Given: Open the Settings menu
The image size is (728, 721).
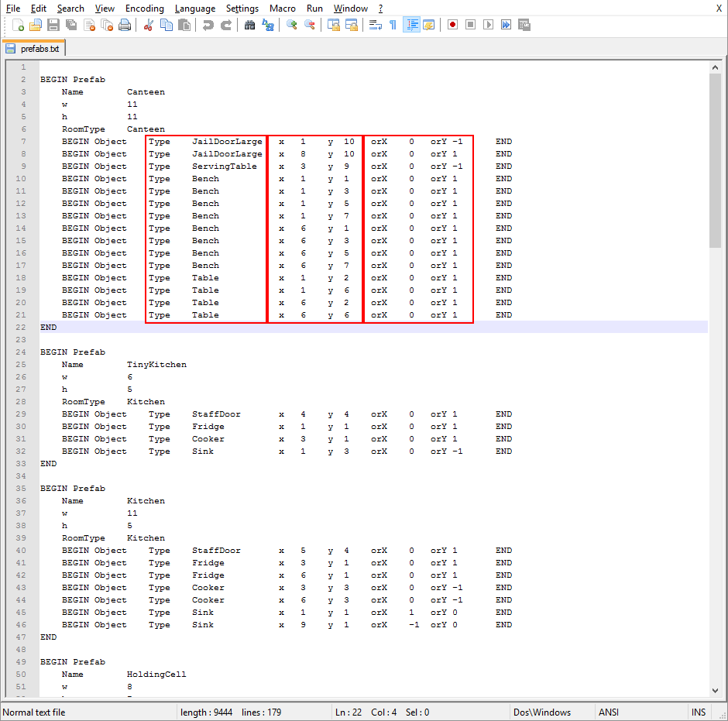Looking at the screenshot, I should 242,9.
